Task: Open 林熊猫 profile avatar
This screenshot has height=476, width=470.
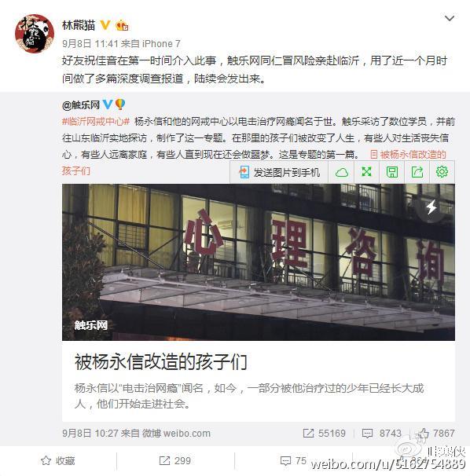Action: point(35,34)
